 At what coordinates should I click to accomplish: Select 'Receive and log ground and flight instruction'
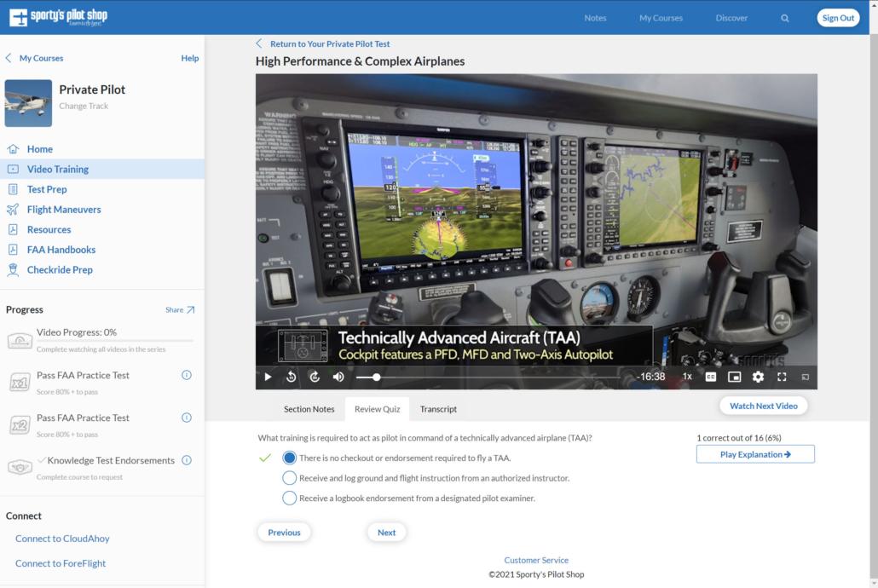point(288,476)
